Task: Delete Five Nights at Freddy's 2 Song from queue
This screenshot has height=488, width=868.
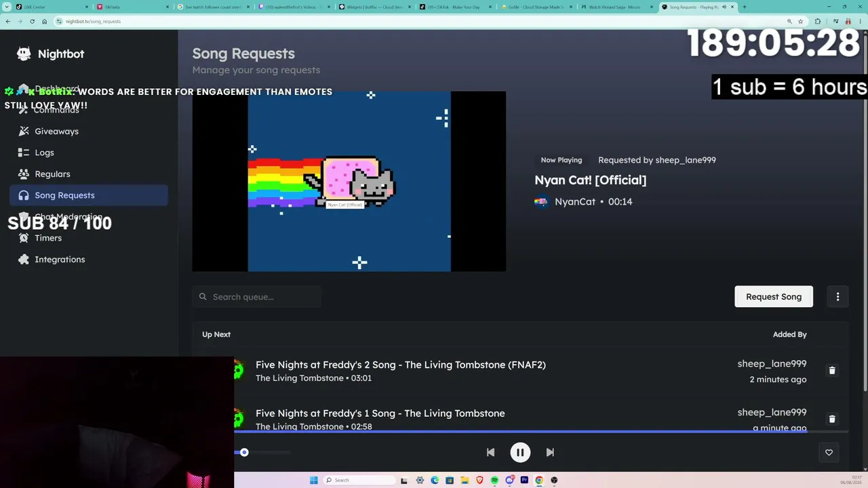Action: tap(832, 371)
